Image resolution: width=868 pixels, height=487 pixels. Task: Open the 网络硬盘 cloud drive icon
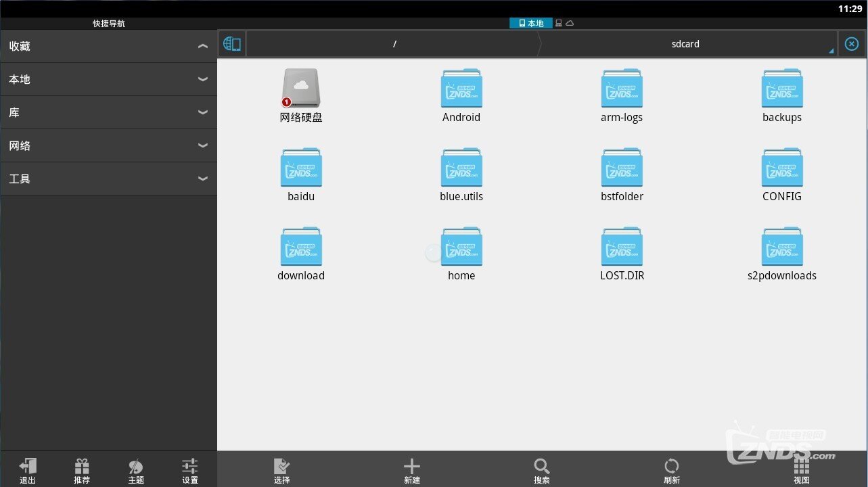click(x=301, y=88)
